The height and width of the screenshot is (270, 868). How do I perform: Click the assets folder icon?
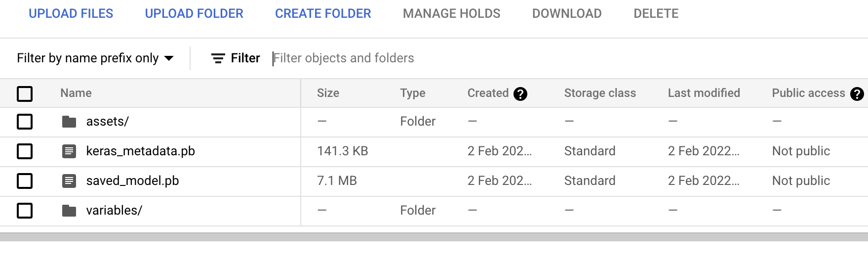pyautogui.click(x=69, y=122)
